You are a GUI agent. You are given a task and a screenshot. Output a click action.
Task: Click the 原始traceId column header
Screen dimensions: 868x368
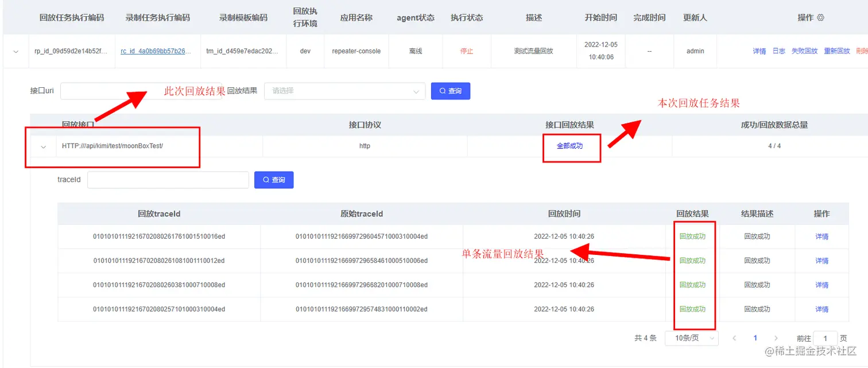(362, 214)
